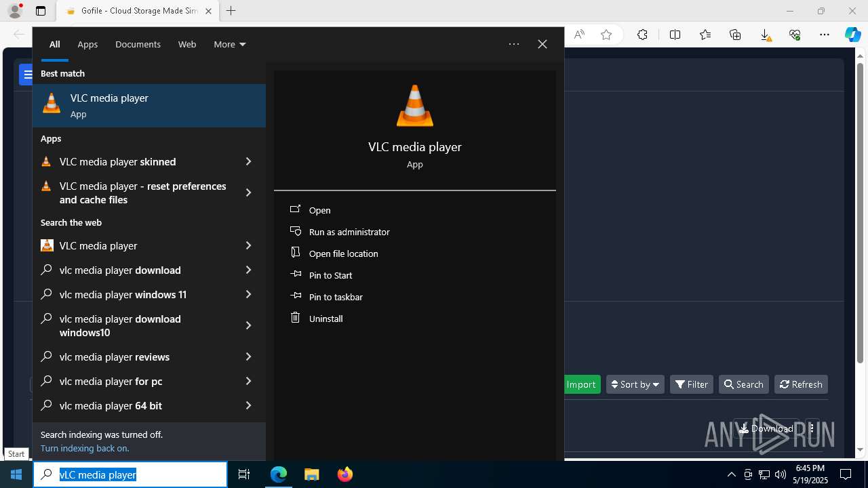Open Microsoft Edge from taskbar
The height and width of the screenshot is (488, 868).
[279, 474]
